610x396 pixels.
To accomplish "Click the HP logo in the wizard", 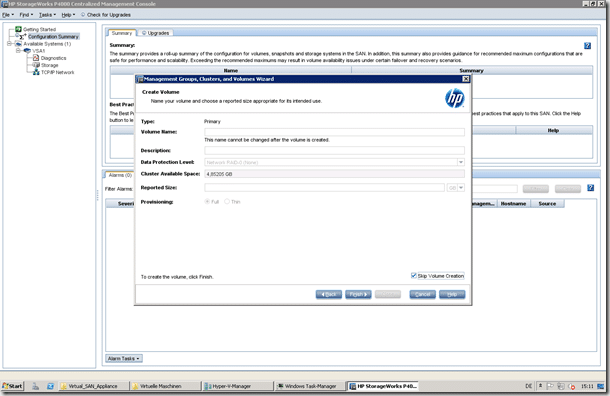I will (x=454, y=98).
